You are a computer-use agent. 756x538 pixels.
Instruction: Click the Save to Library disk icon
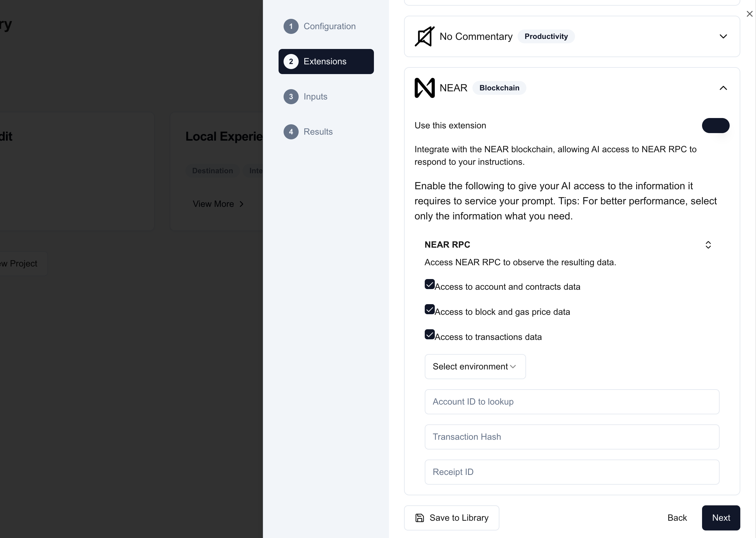[419, 518]
